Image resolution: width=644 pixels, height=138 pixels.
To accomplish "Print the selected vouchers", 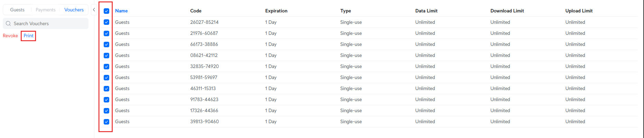I will pyautogui.click(x=29, y=36).
